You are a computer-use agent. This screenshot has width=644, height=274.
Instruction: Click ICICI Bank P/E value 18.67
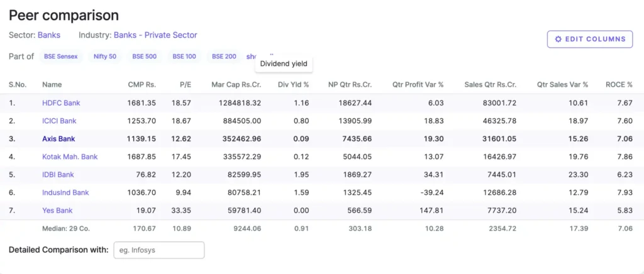tap(181, 121)
